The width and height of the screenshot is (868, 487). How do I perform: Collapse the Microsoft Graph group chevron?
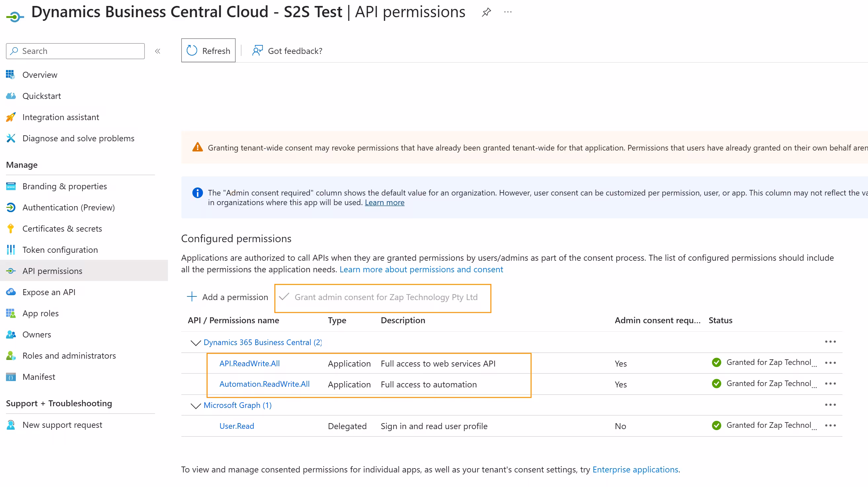(x=195, y=405)
